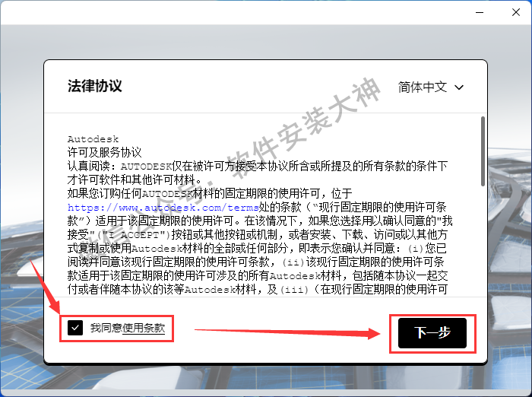Minimize the installer window
This screenshot has height=397, width=532.
pyautogui.click(x=480, y=12)
